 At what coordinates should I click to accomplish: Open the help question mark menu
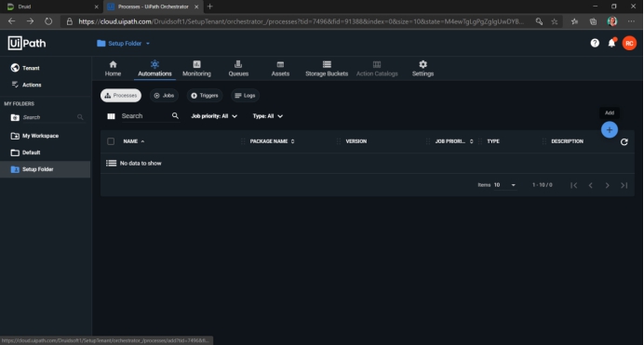coord(595,43)
